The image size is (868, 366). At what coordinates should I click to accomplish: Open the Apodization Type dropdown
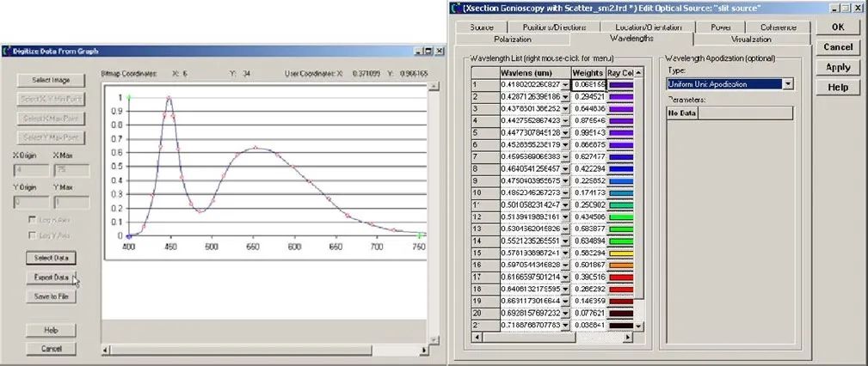coord(788,84)
